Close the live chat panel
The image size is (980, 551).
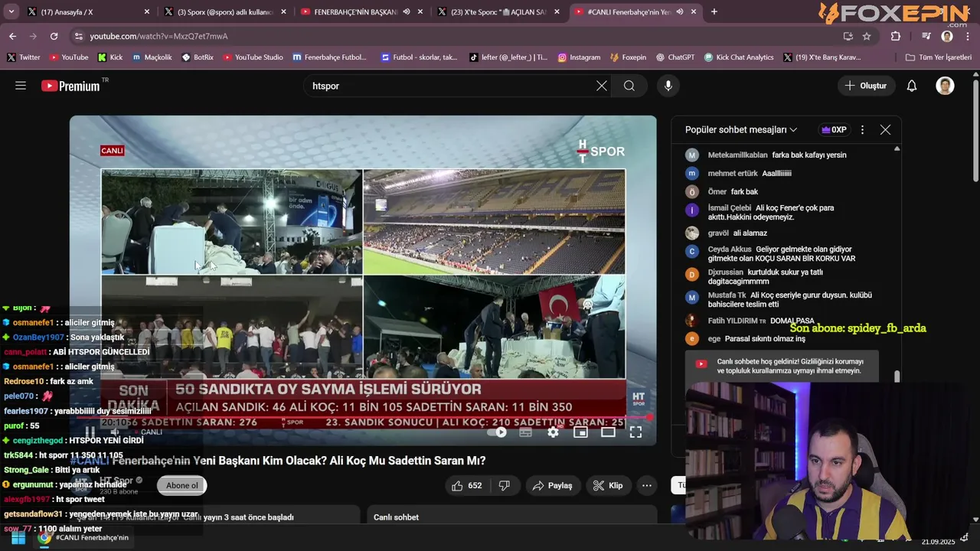[885, 130]
